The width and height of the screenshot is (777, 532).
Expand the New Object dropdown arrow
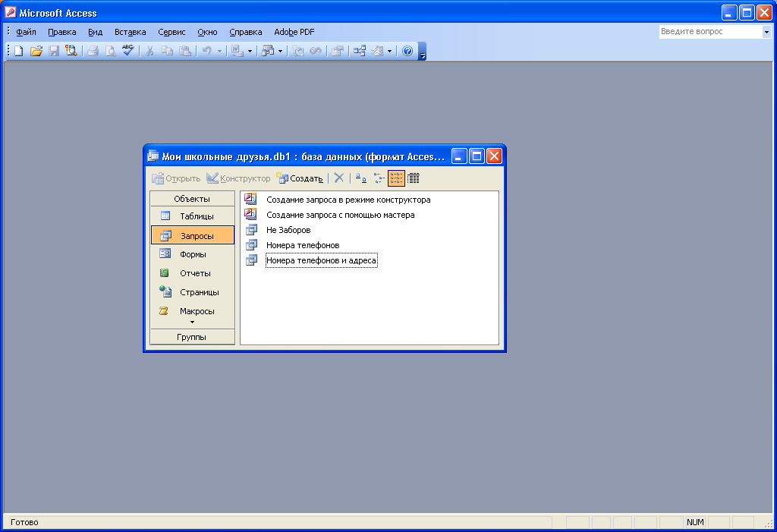click(390, 51)
